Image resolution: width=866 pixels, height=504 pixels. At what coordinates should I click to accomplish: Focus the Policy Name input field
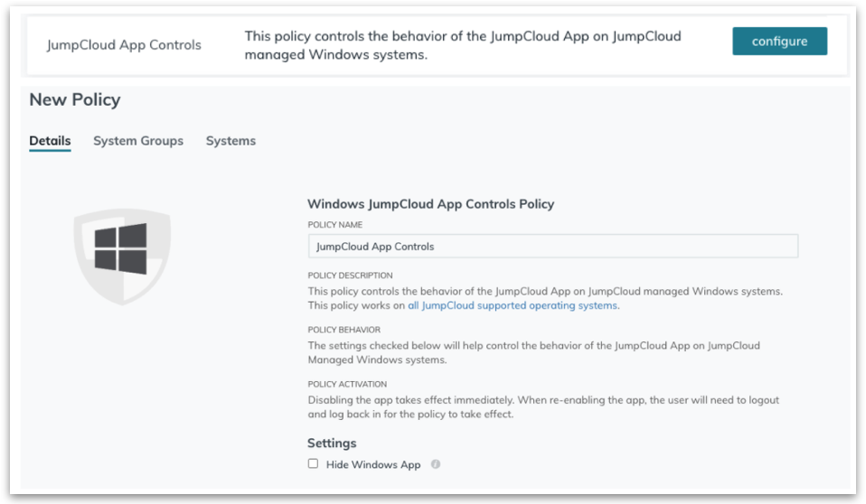(x=552, y=247)
